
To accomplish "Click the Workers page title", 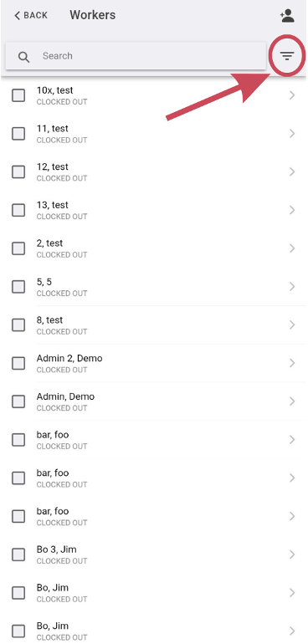I will pos(93,15).
